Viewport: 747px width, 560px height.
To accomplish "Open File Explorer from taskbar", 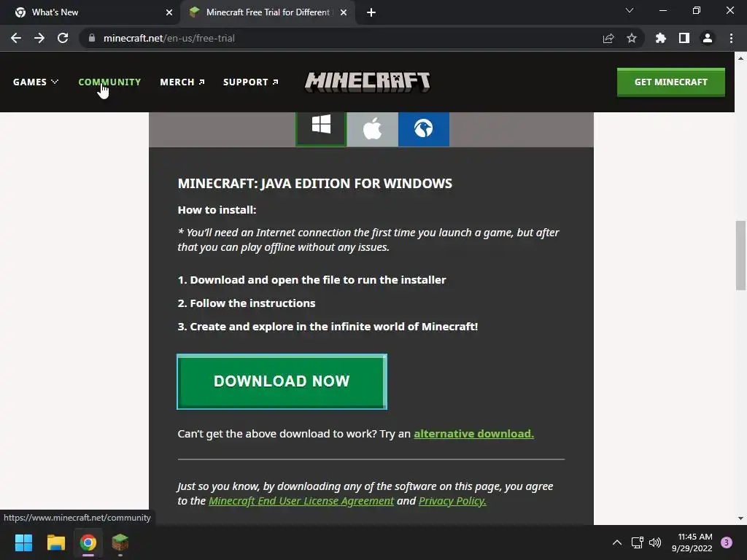I will click(55, 542).
